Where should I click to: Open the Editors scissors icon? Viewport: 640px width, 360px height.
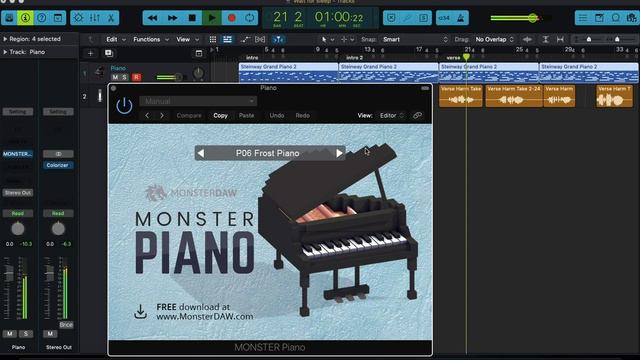click(x=111, y=18)
